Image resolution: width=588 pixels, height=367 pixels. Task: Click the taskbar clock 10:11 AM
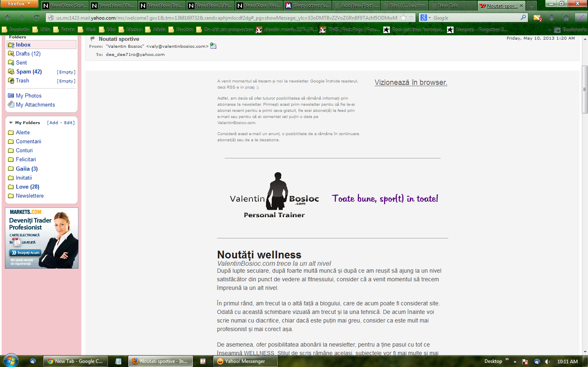(x=568, y=361)
